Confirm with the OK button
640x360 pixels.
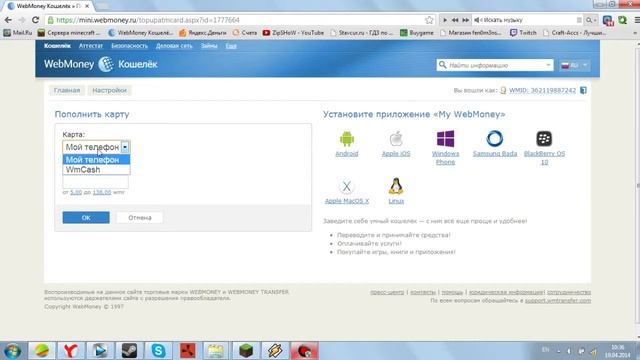[86, 218]
